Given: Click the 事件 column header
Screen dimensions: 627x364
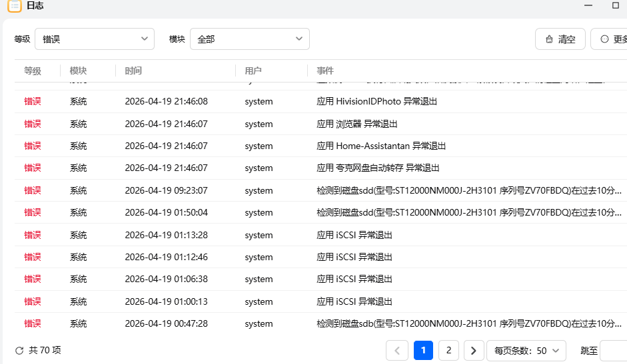Looking at the screenshot, I should pyautogui.click(x=325, y=71).
